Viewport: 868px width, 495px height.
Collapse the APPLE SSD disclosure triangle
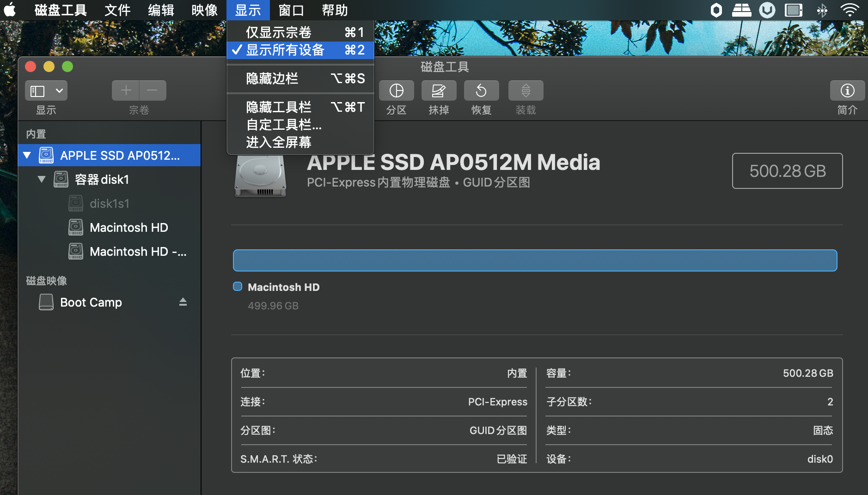coord(27,155)
